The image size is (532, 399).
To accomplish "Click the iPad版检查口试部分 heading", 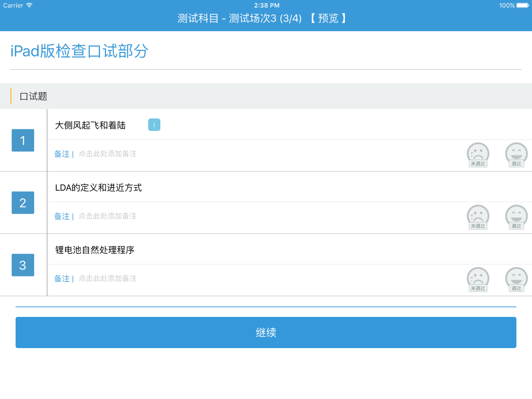I will pos(79,51).
